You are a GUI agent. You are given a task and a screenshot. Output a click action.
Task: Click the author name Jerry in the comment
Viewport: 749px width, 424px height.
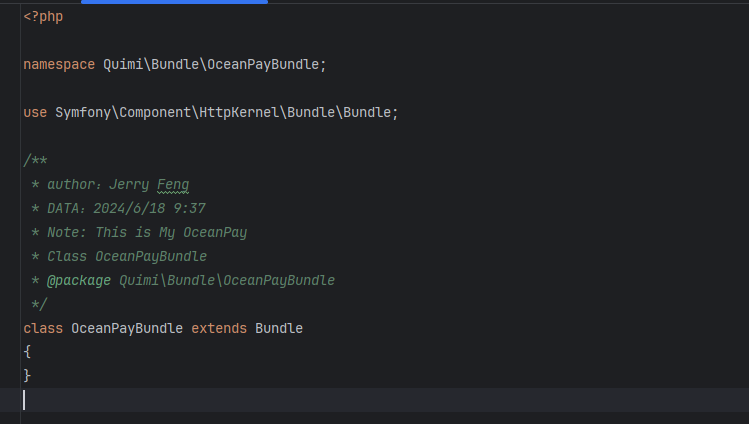tap(131, 184)
